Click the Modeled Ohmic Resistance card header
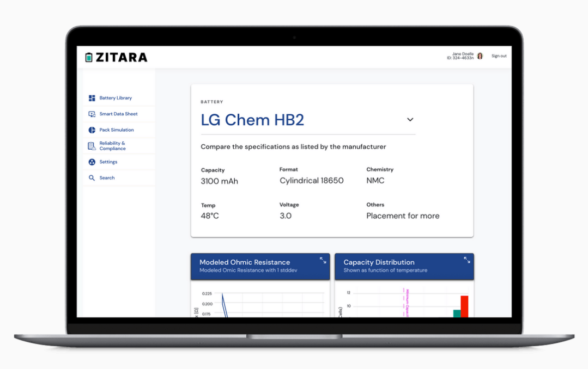The height and width of the screenshot is (369, 588). tap(260, 267)
